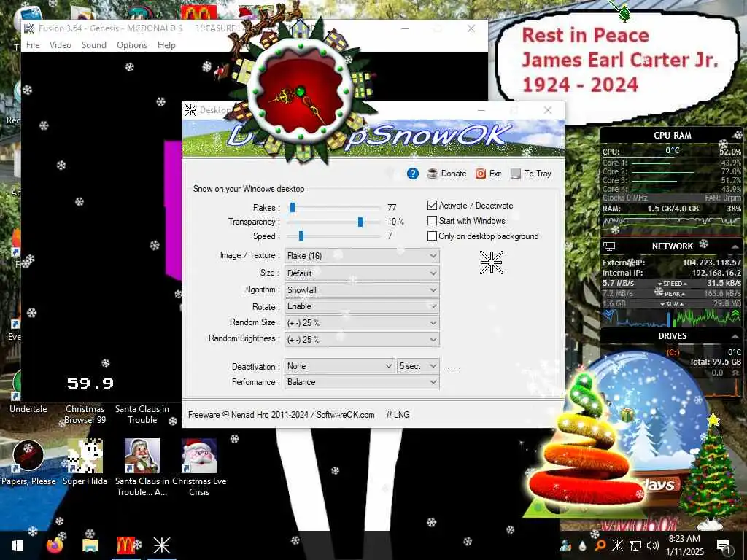Click the # LNG language link
747x560 pixels.
[x=398, y=415]
